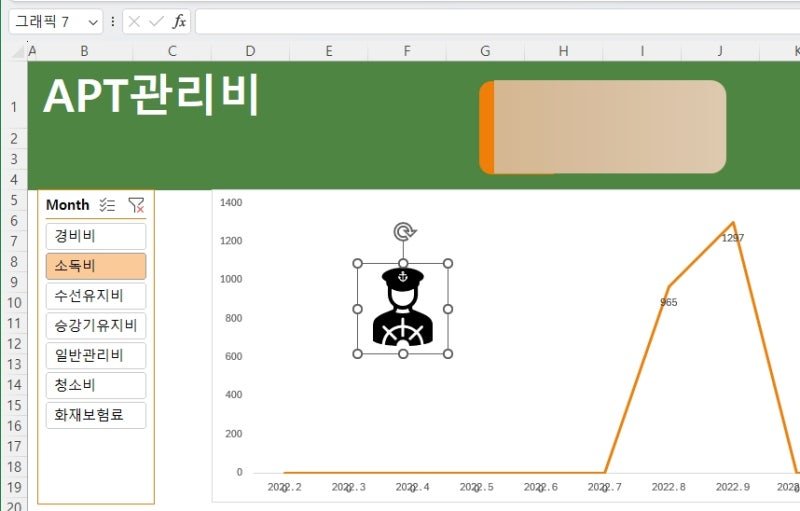Open the Insert Function fx dialog
The width and height of the screenshot is (800, 511).
pos(179,21)
